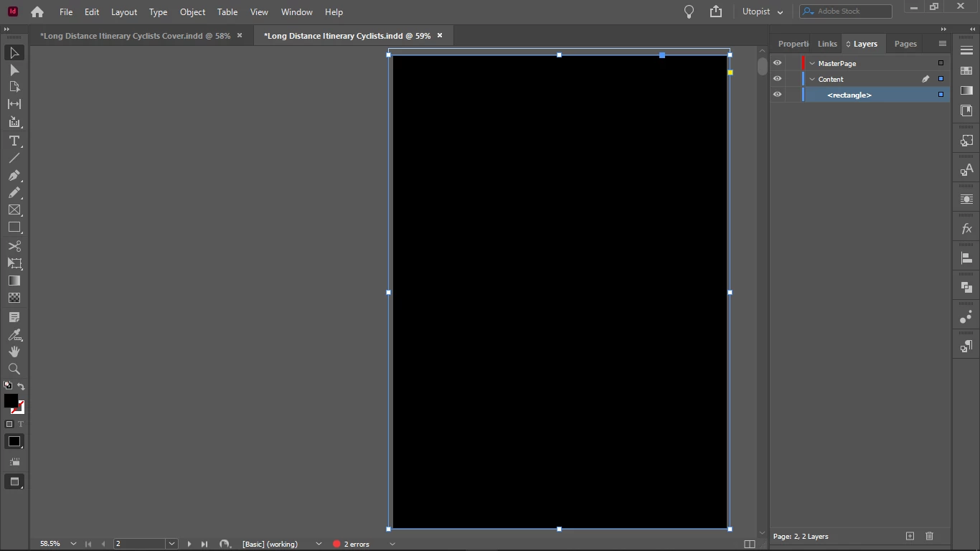Click Content layer selection square
This screenshot has width=980, height=551.
(941, 79)
